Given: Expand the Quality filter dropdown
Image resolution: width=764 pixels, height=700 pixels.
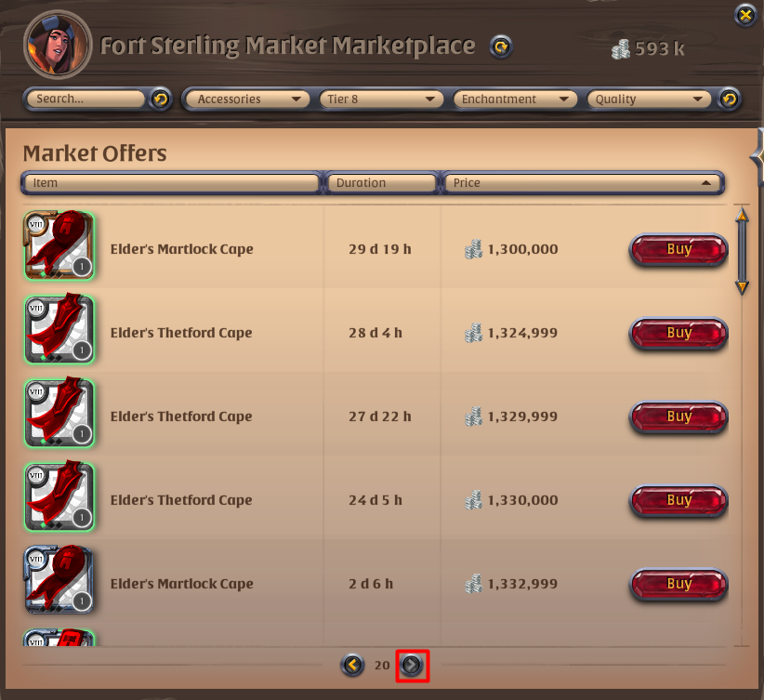Looking at the screenshot, I should (x=649, y=99).
